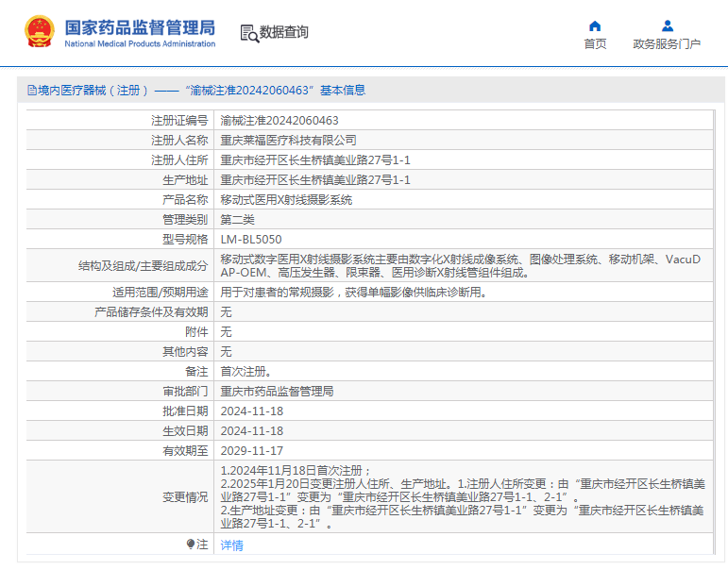Viewport: 728px width, 570px height.
Task: Click the bulb icon beside 注
Action: click(x=191, y=544)
